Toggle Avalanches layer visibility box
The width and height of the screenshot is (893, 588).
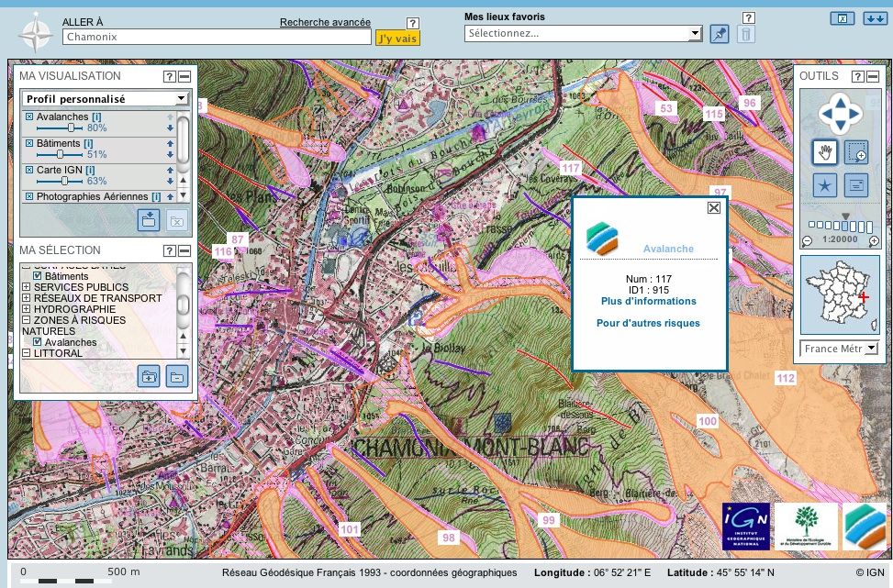click(29, 116)
